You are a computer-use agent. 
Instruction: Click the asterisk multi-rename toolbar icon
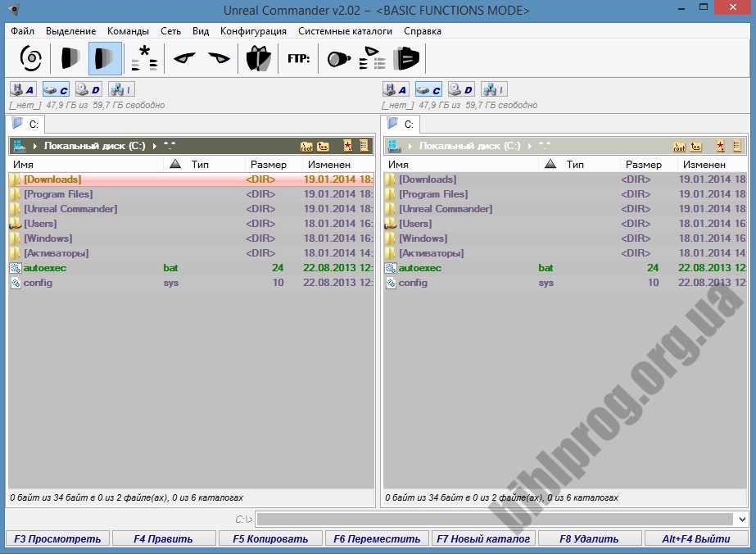[x=144, y=58]
